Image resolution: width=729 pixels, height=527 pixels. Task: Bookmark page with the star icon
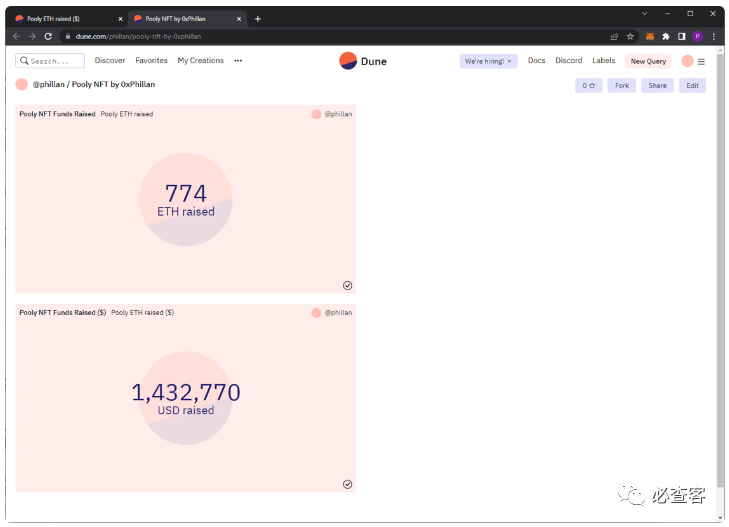[x=630, y=36]
